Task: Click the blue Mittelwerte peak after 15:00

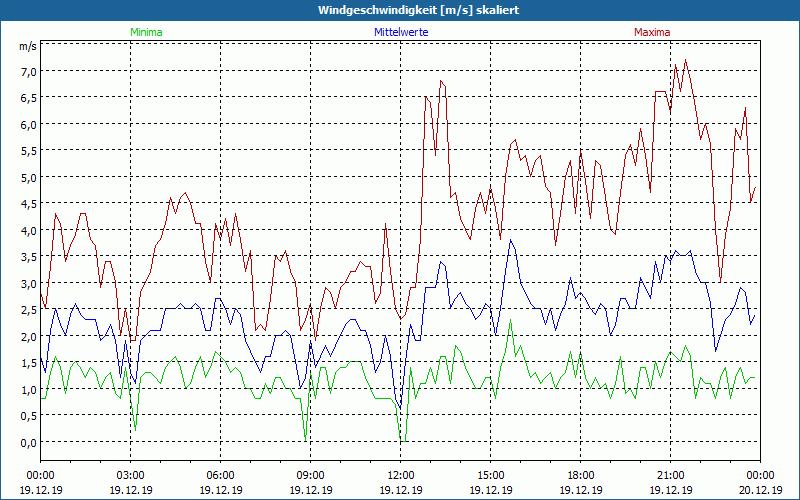Action: [510, 240]
